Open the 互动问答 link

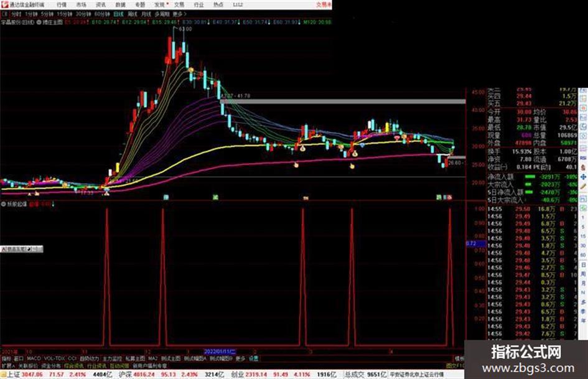(x=119, y=365)
